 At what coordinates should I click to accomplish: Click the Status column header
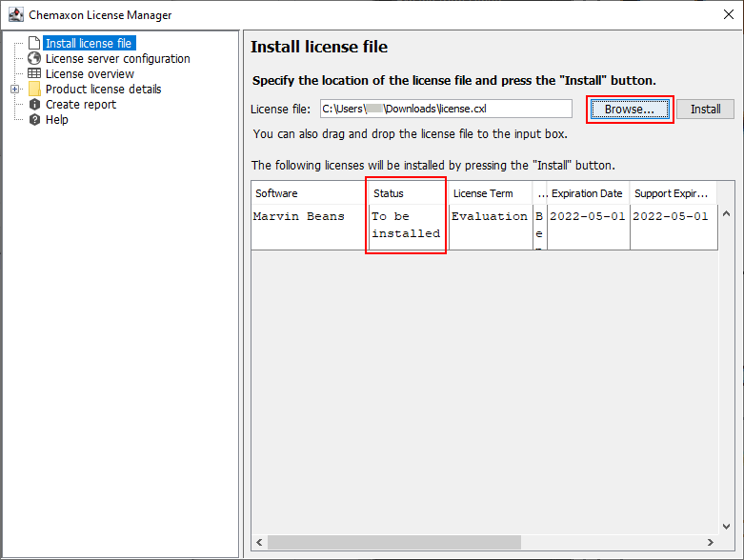click(x=409, y=193)
